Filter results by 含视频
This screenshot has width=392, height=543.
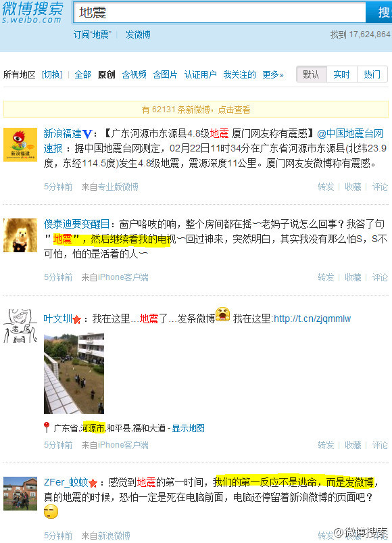click(134, 74)
